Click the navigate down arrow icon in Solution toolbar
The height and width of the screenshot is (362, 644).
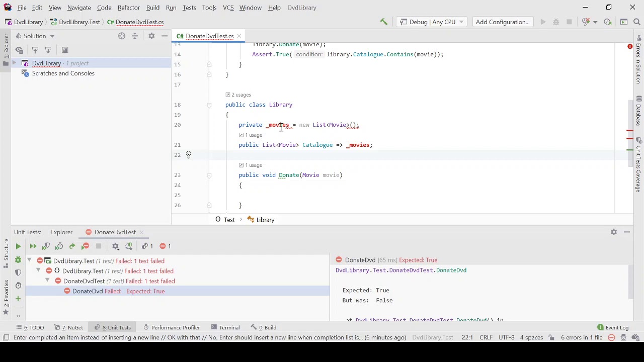click(x=48, y=50)
